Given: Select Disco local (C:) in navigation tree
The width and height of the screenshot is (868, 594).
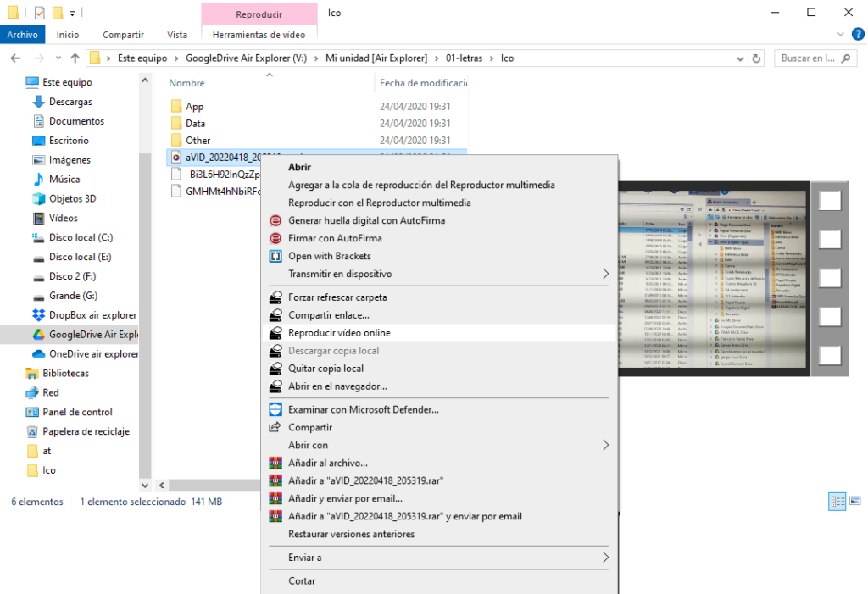Looking at the screenshot, I should [x=81, y=237].
